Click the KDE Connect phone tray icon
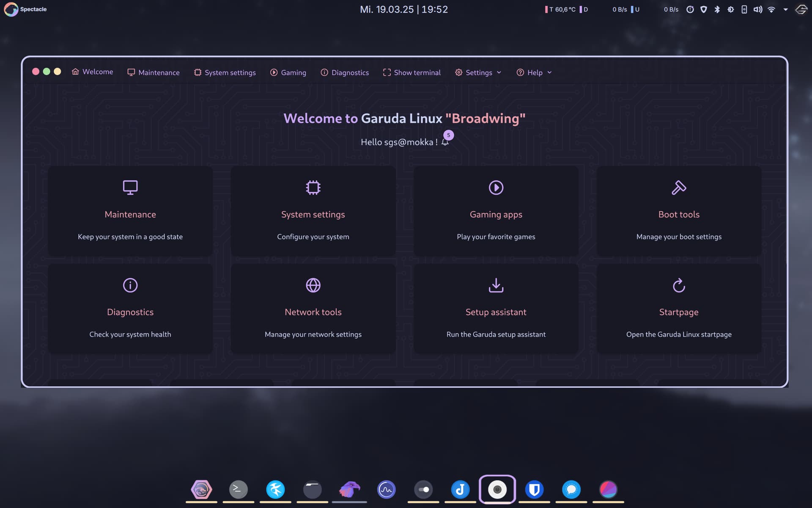Image resolution: width=812 pixels, height=508 pixels. (744, 9)
